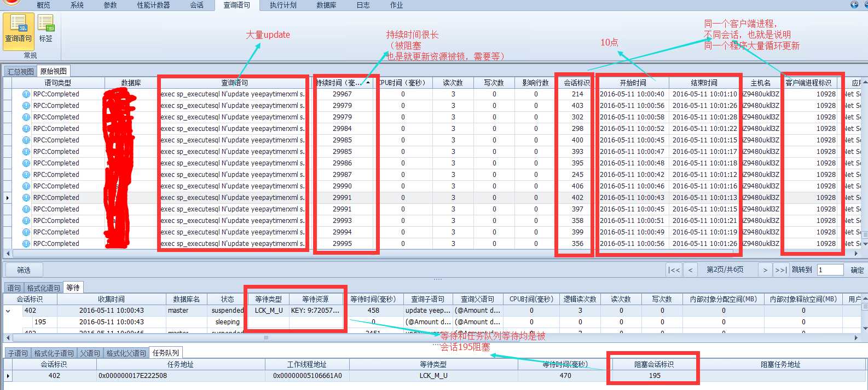Select the blocking session cell 195 in task queue
Viewport: 868px width, 390px height.
pos(655,376)
